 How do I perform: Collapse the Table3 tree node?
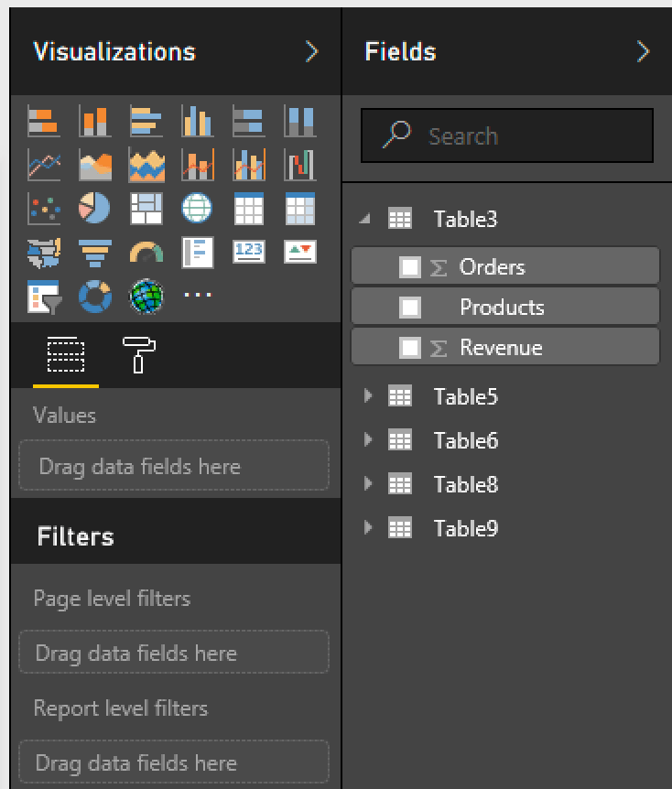tap(367, 219)
